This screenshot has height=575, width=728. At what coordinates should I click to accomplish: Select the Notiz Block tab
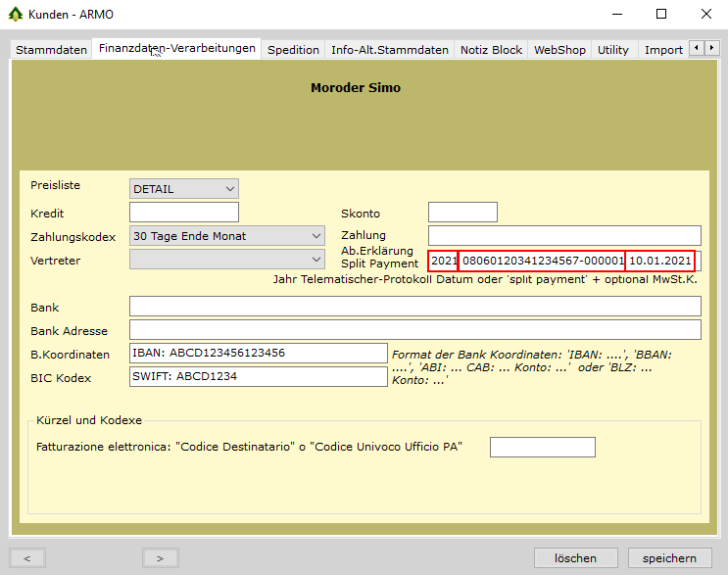[491, 50]
